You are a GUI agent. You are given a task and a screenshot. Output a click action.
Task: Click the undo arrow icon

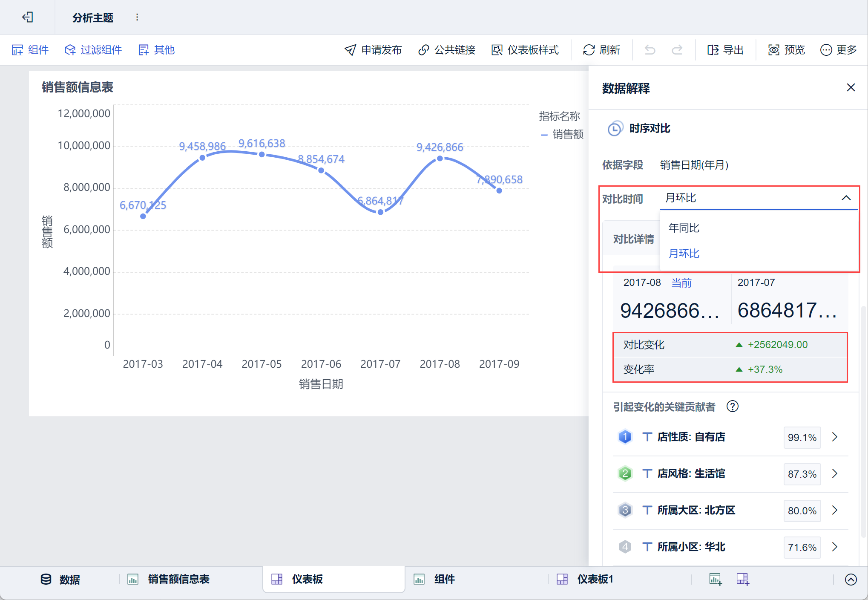pos(650,50)
